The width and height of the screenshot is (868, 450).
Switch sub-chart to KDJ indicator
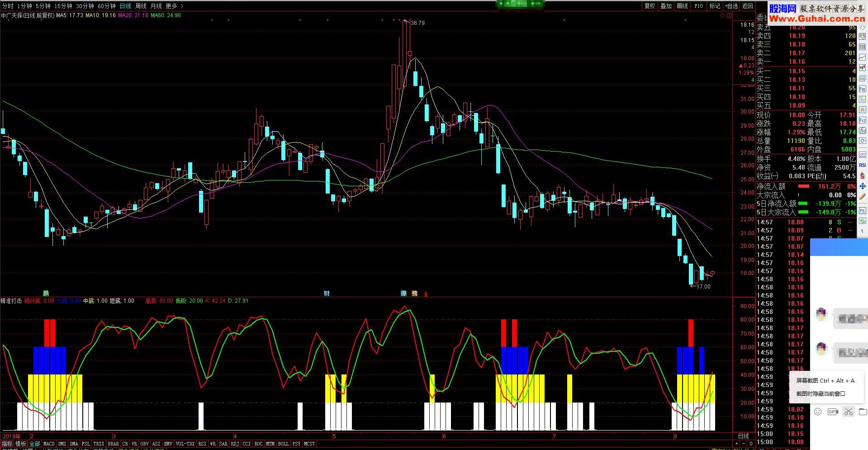235,444
